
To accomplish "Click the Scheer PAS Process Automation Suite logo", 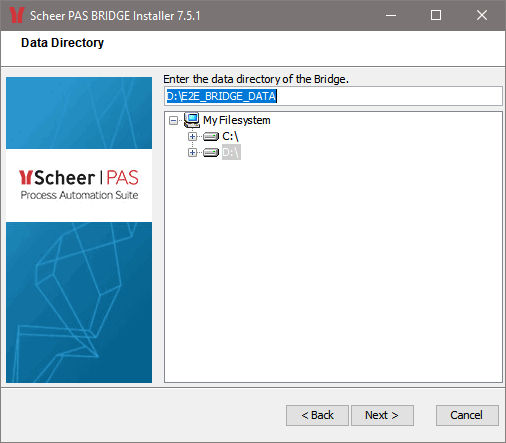I will (79, 185).
